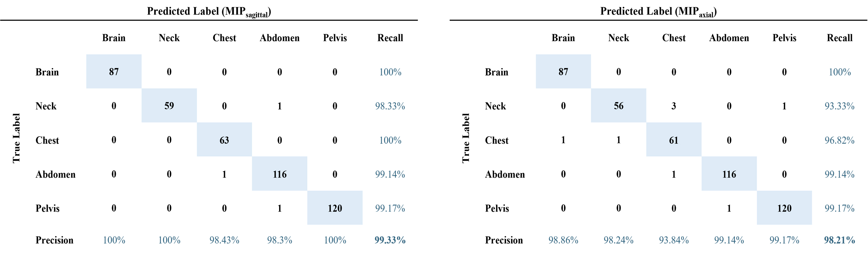This screenshot has width=868, height=254.
Task: Click the Predicted Label MIP axial title
Action: [x=659, y=12]
